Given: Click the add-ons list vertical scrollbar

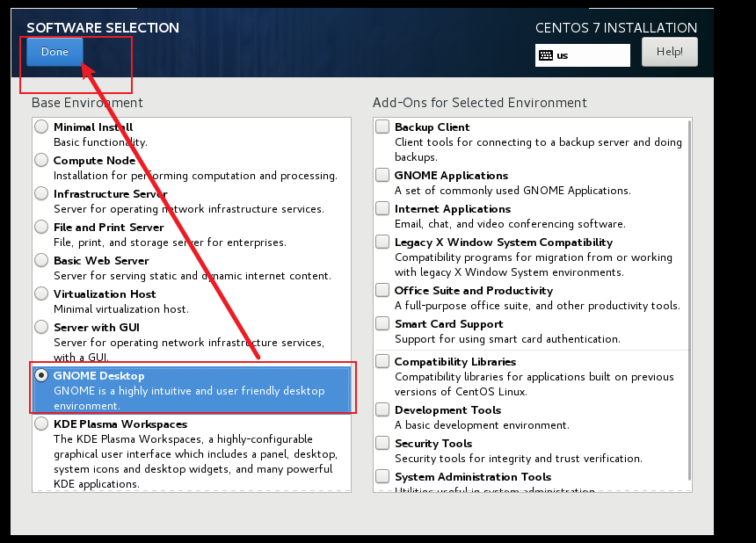Looking at the screenshot, I should (x=689, y=300).
